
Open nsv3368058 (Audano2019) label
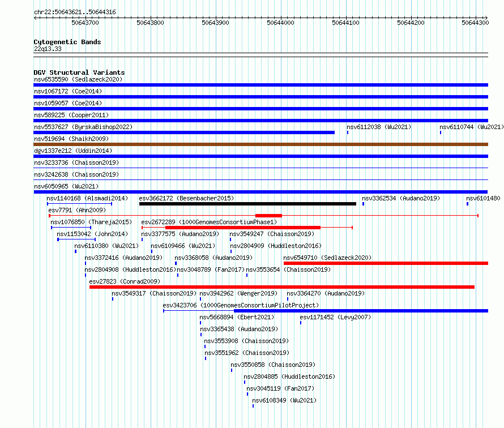click(x=213, y=258)
